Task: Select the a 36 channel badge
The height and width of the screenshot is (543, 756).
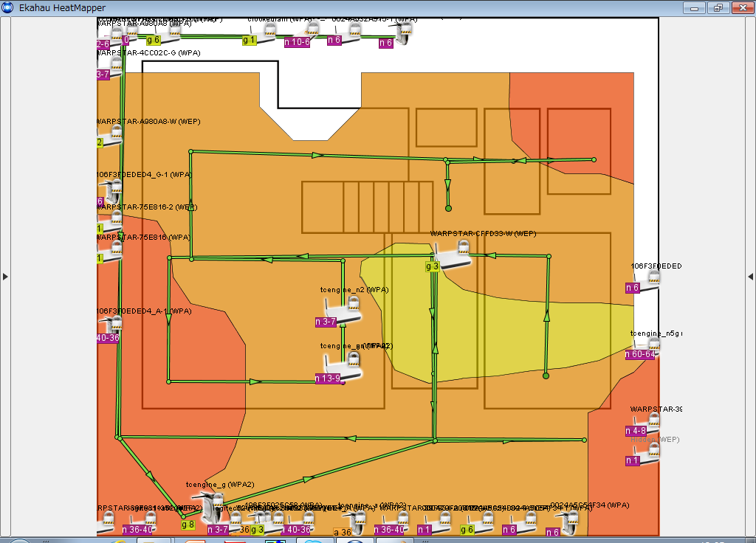Action: [x=343, y=533]
